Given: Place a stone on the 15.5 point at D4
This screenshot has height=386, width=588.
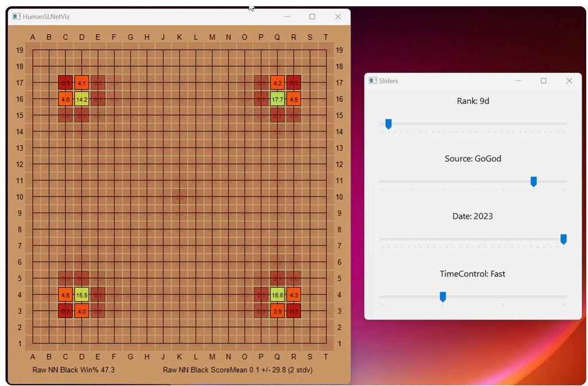Looking at the screenshot, I should tap(81, 295).
